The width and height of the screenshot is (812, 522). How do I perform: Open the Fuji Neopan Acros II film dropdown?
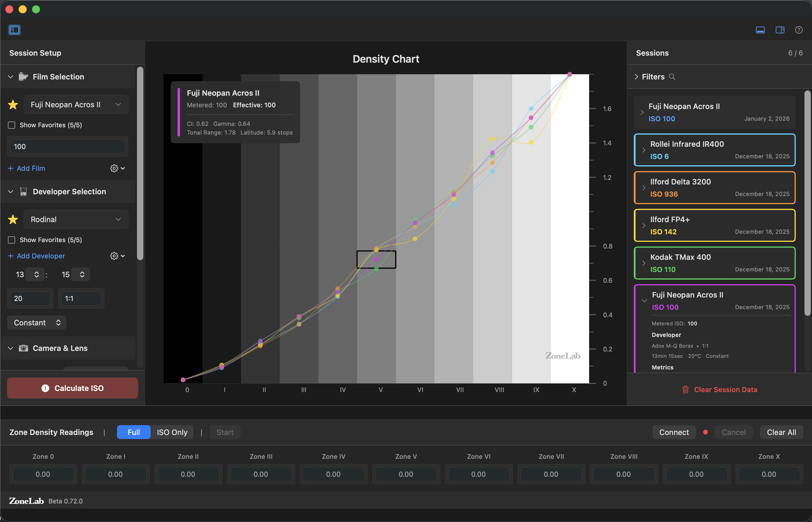pyautogui.click(x=76, y=104)
